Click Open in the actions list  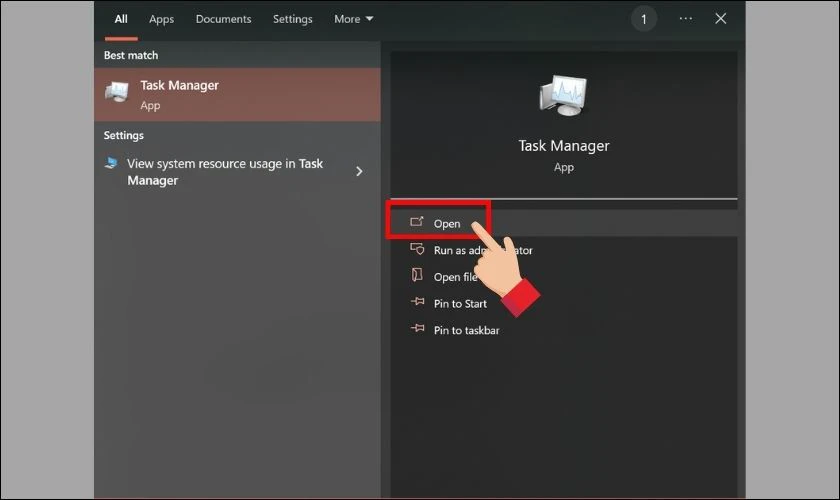[x=564, y=223]
